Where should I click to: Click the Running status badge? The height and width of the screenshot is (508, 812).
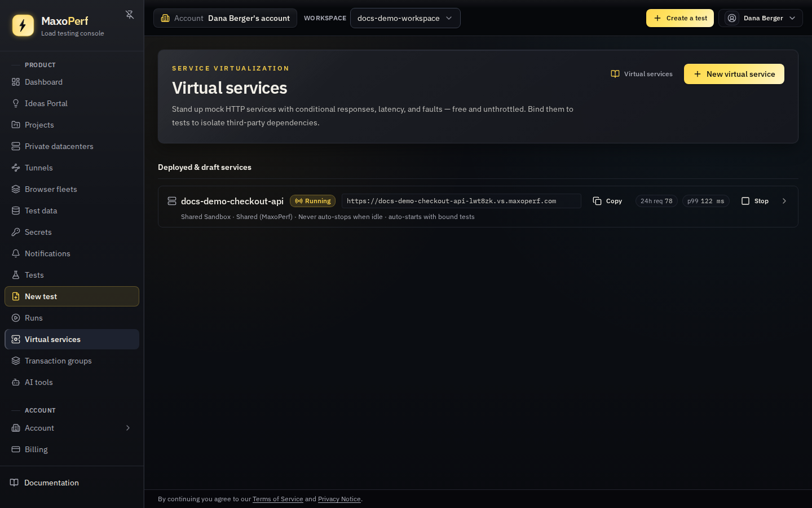coord(312,201)
